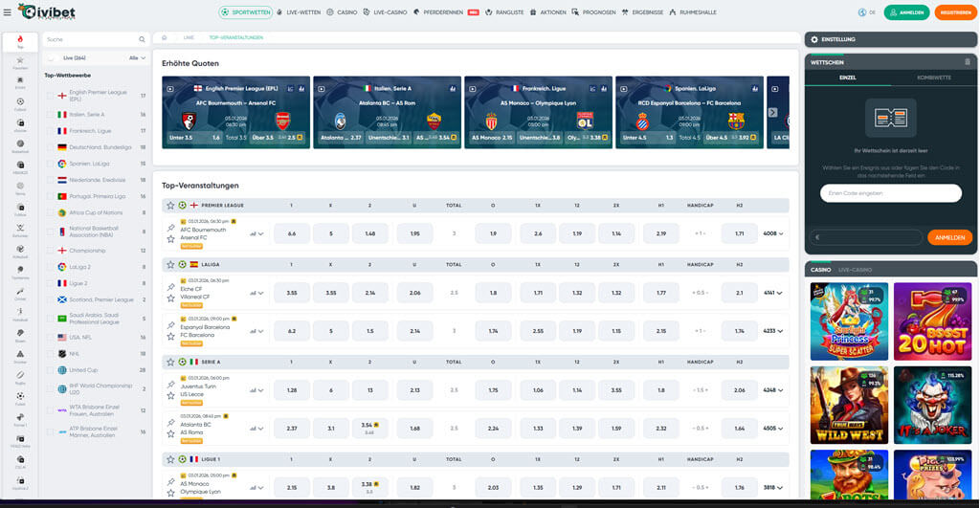980x508 pixels.
Task: Open Einstellung gear icon in bet slip
Action: coord(813,39)
